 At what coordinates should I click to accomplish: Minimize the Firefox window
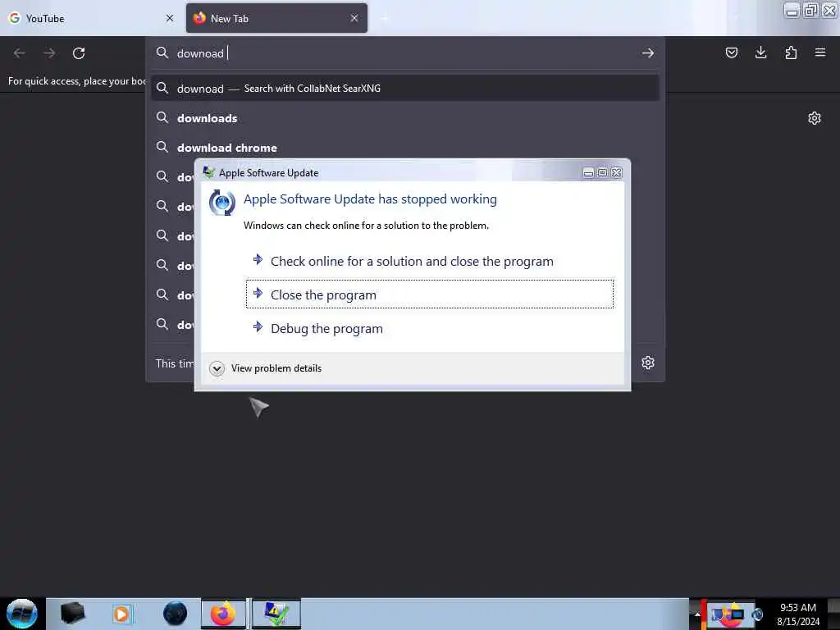click(x=792, y=11)
